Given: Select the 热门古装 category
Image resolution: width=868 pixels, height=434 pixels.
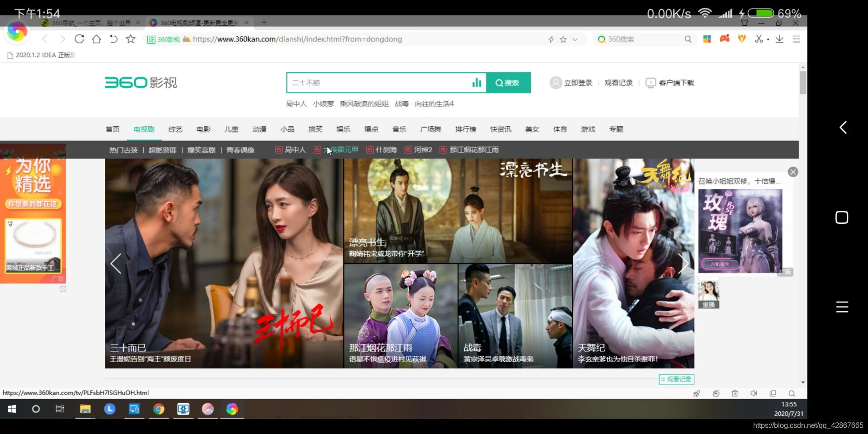Looking at the screenshot, I should (x=123, y=150).
